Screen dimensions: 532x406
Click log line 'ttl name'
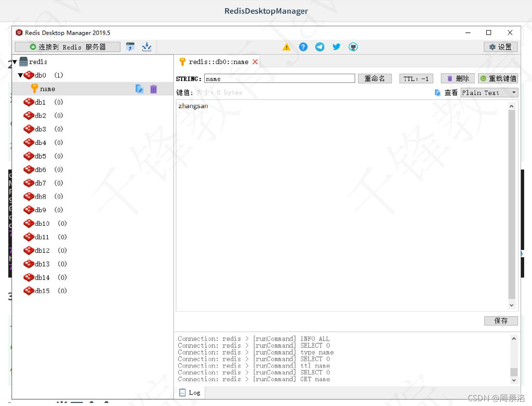point(254,366)
